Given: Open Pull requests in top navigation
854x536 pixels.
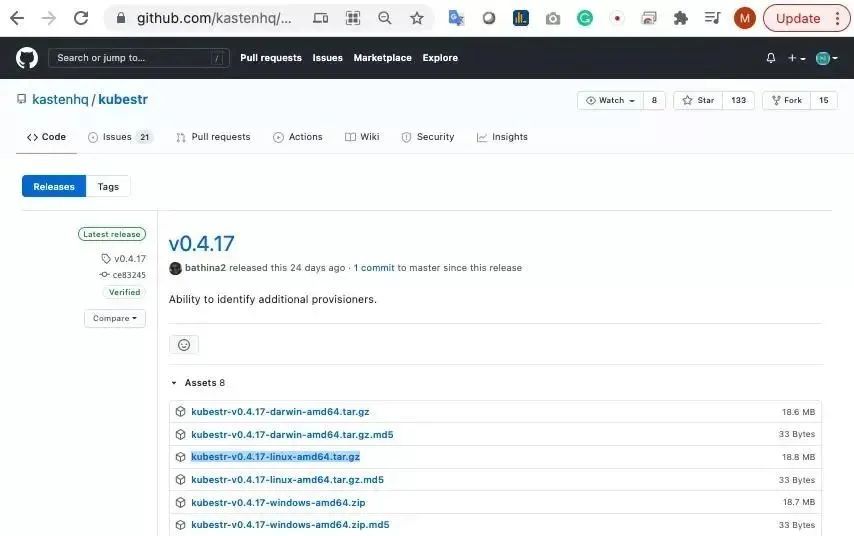Looking at the screenshot, I should tap(271, 58).
